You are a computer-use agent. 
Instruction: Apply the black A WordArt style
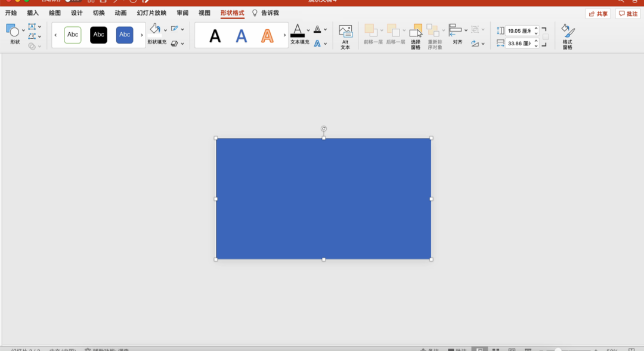(215, 36)
